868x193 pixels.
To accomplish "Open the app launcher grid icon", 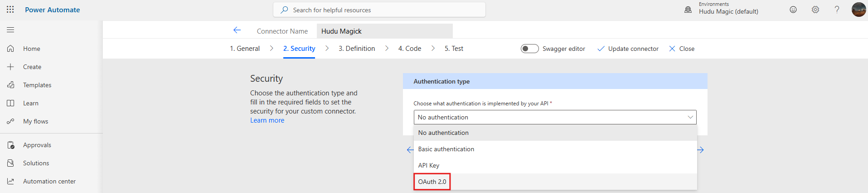I will (x=10, y=10).
